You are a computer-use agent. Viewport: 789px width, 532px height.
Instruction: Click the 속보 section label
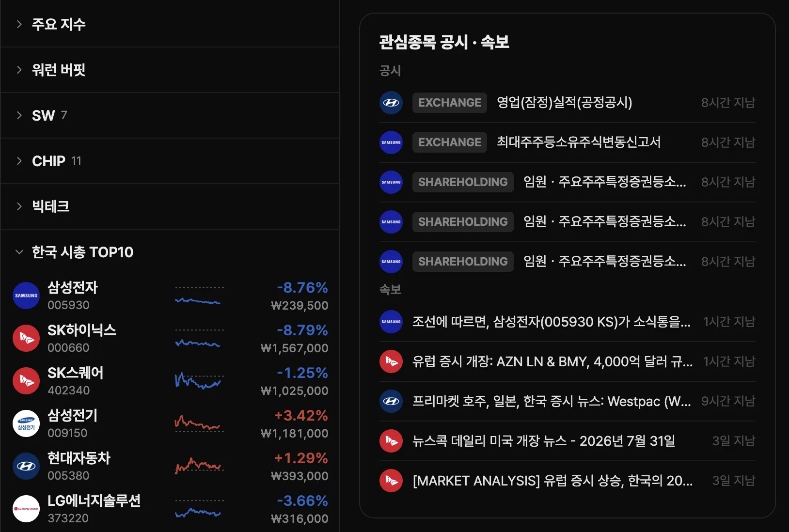click(390, 290)
